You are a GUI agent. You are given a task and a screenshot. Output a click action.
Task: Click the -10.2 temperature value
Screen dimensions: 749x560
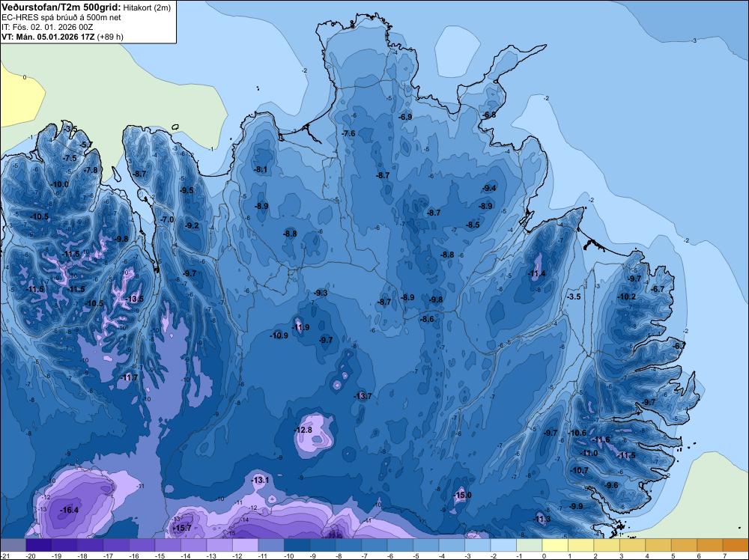pyautogui.click(x=627, y=297)
